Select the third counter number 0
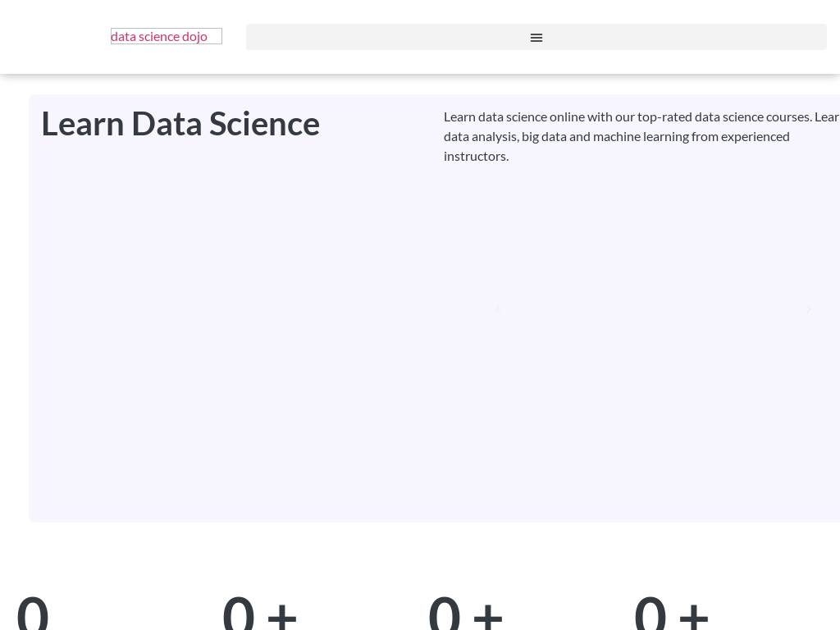This screenshot has height=630, width=840. coord(445,612)
